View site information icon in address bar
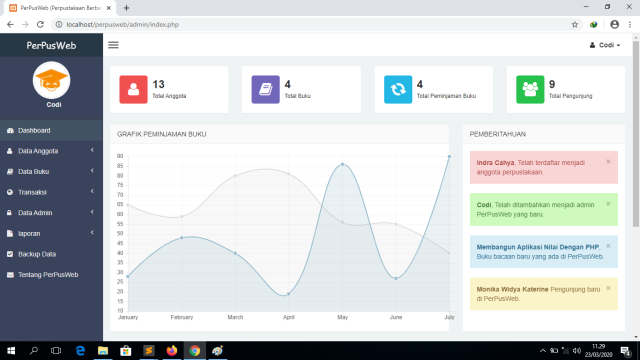This screenshot has height=360, width=640. click(59, 24)
